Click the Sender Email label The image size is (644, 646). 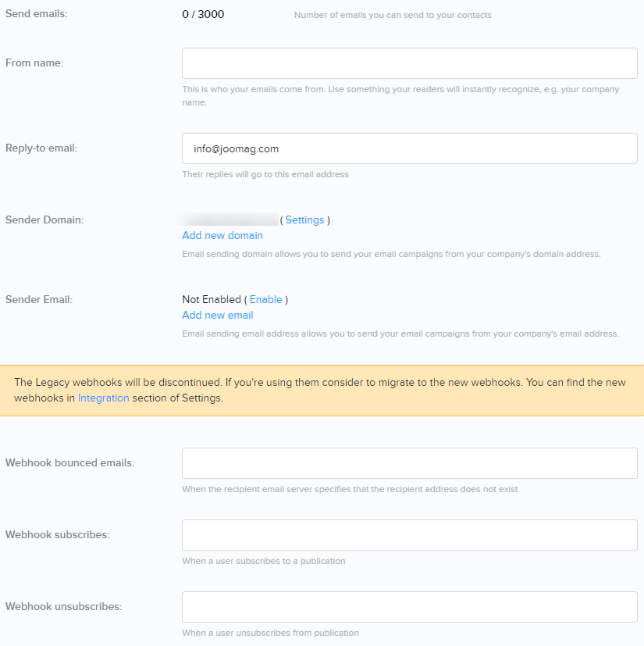[x=39, y=300]
